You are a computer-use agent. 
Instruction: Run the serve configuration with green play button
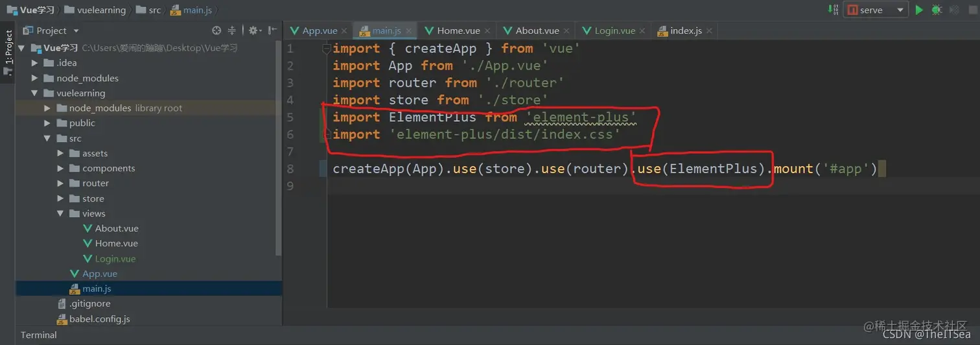coord(919,10)
